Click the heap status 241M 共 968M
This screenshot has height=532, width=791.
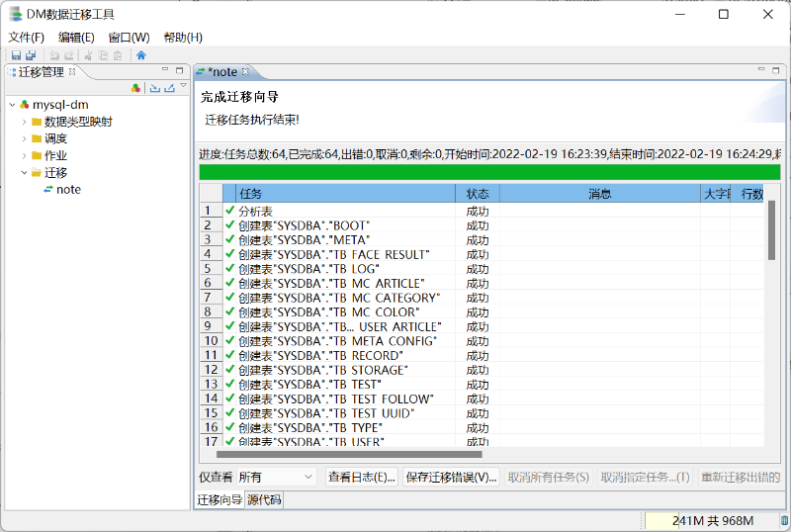(x=712, y=520)
